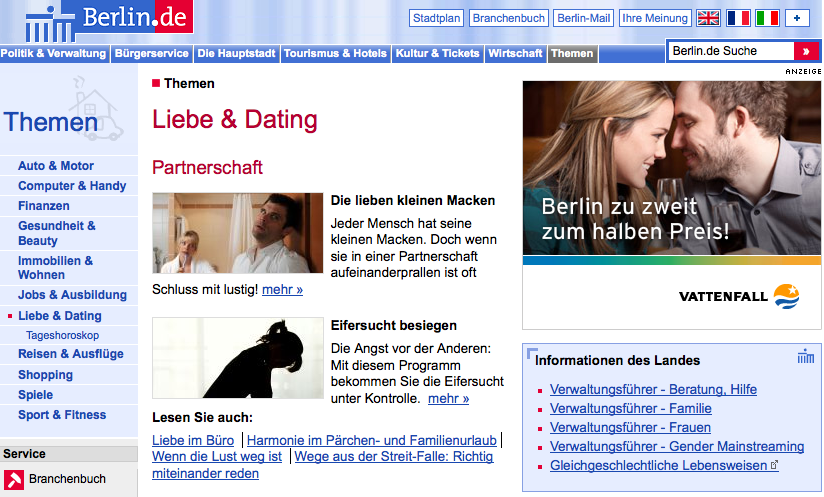Open Politik & Verwaltung menu tab
The width and height of the screenshot is (824, 497).
(54, 54)
